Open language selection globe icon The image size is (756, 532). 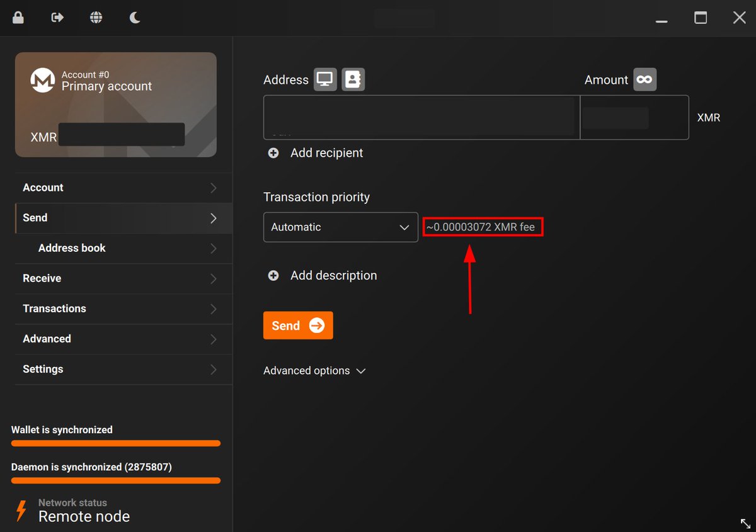point(96,18)
